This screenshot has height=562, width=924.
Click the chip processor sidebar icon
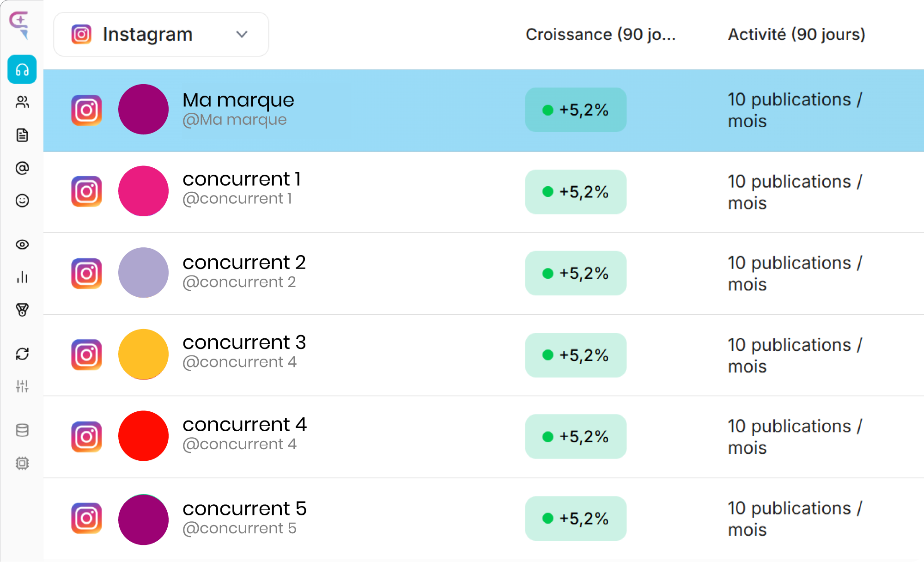tap(22, 463)
